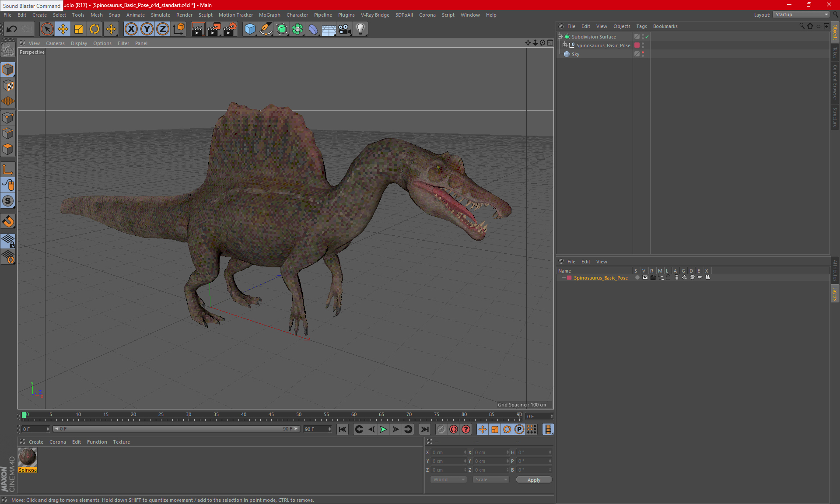The height and width of the screenshot is (504, 840).
Task: Enable Points mode in left toolbar
Action: (8, 118)
